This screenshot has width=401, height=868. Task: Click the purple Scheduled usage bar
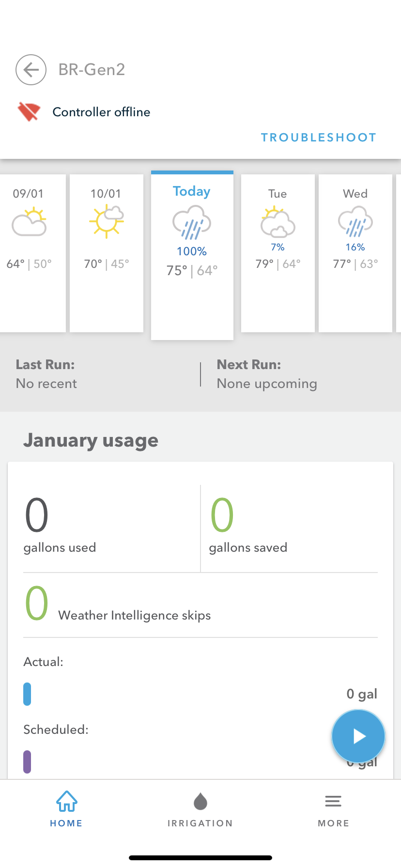click(x=27, y=761)
